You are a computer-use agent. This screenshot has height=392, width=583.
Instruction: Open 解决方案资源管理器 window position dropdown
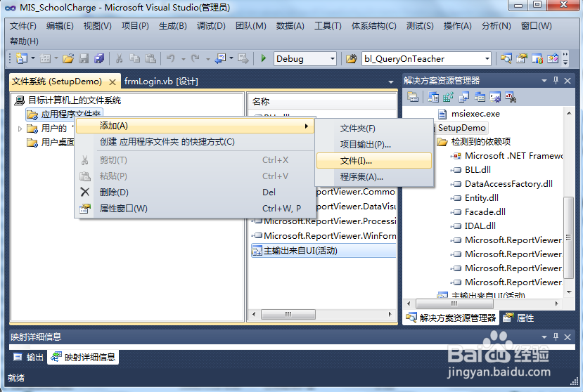coord(544,80)
